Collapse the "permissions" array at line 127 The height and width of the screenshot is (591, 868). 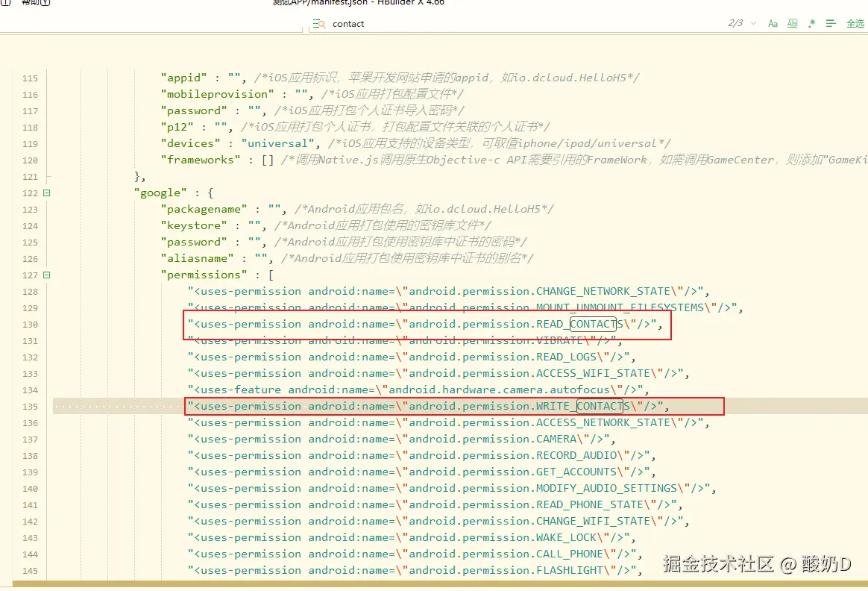[46, 275]
